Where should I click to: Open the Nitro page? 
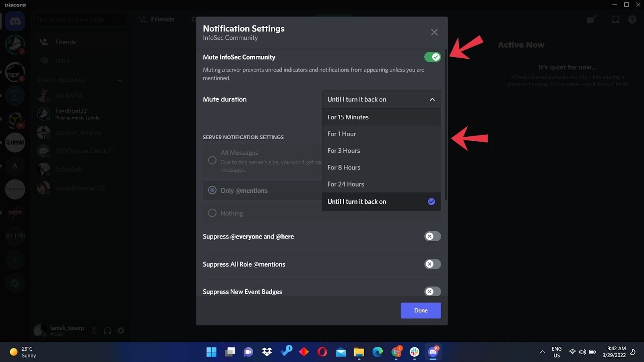click(80, 60)
